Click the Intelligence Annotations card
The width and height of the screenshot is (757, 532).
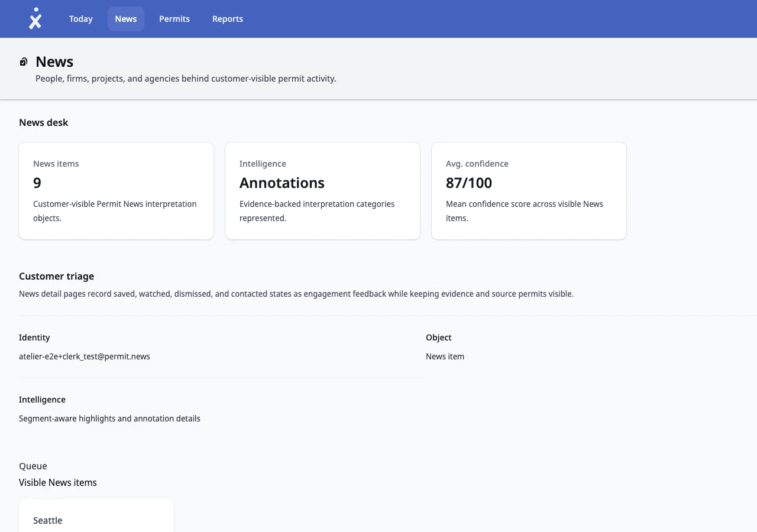322,191
